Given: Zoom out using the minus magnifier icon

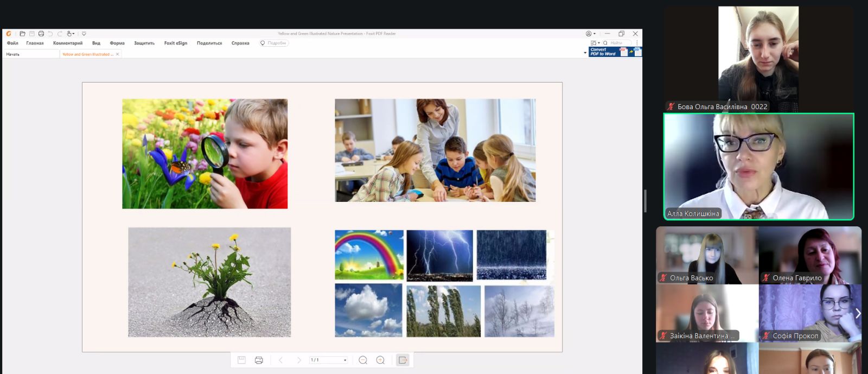Looking at the screenshot, I should click(x=363, y=360).
